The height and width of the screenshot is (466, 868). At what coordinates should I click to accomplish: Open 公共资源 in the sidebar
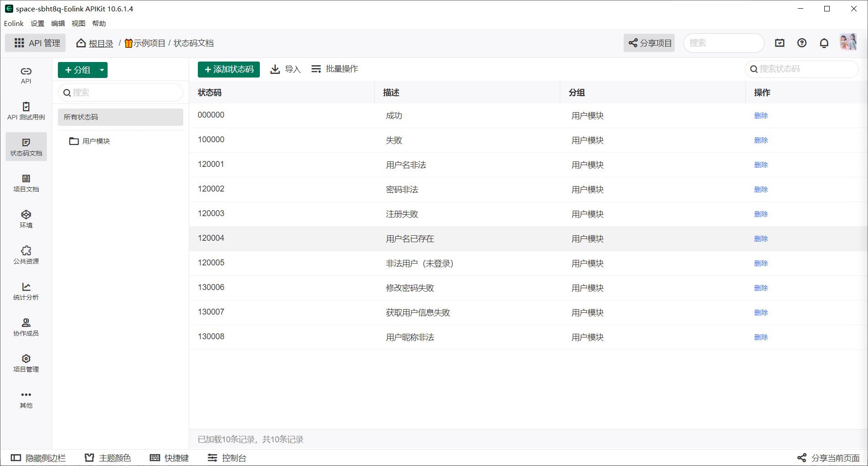[26, 255]
